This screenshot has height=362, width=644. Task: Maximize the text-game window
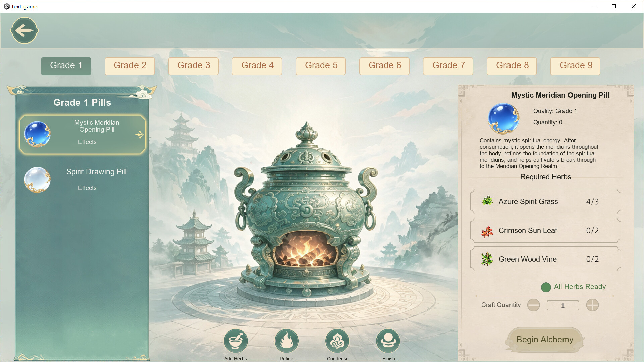click(x=614, y=6)
